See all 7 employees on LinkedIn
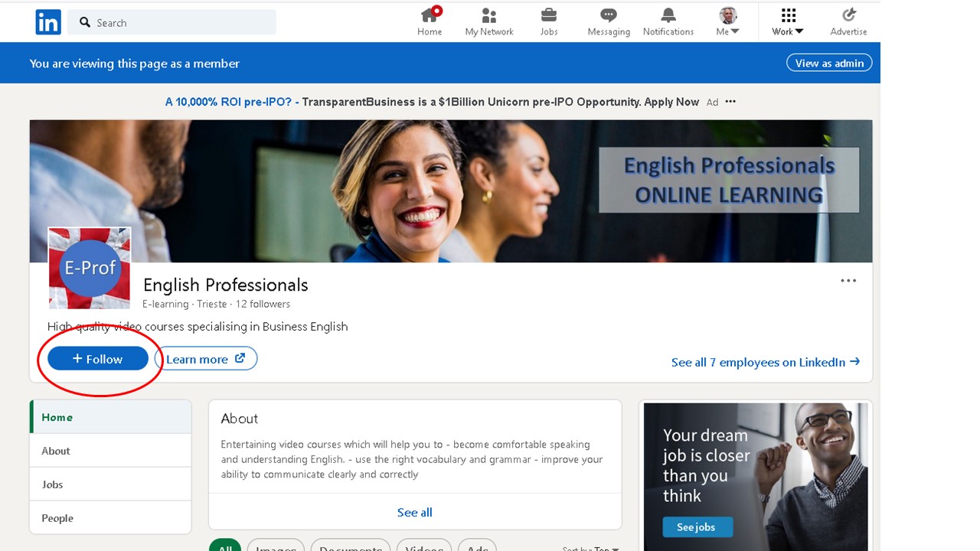The image size is (980, 551). tap(766, 362)
